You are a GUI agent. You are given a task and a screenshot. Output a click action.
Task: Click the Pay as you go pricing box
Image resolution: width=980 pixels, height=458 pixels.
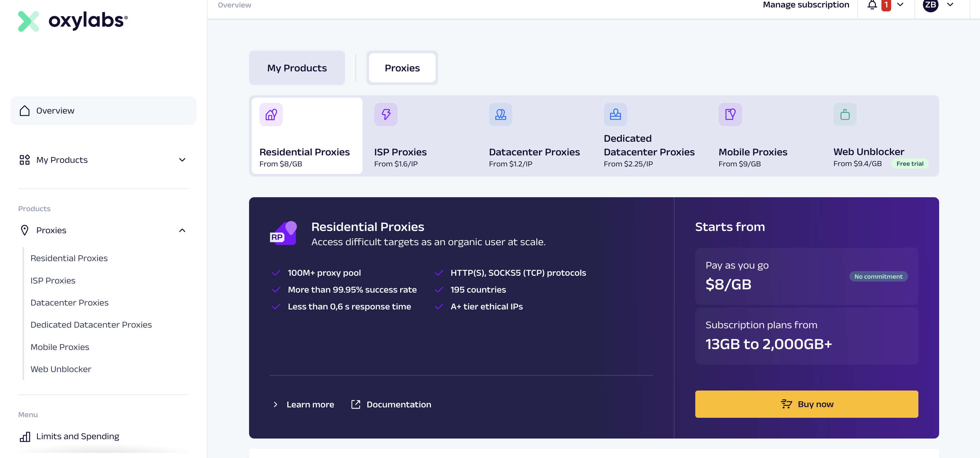coord(807,276)
